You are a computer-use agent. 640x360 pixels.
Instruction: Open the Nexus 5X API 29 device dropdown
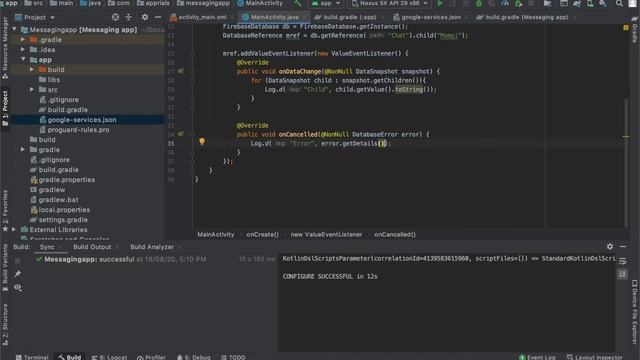pos(389,4)
